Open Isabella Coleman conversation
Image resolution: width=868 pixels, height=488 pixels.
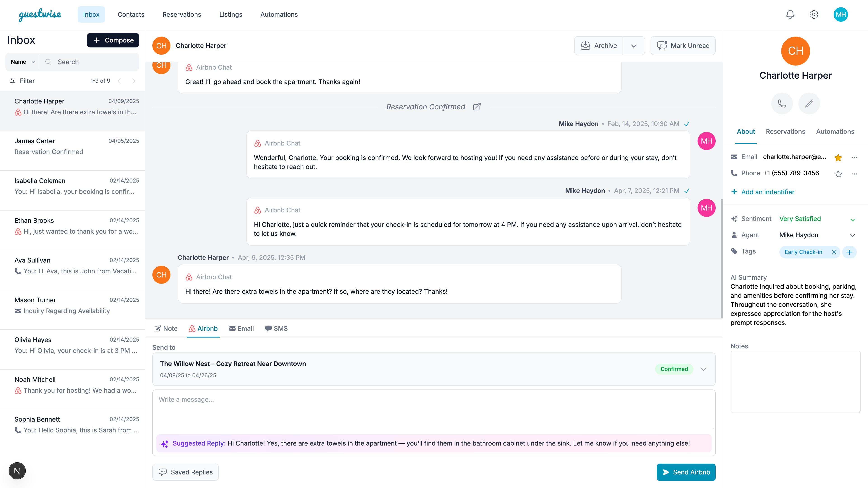72,191
